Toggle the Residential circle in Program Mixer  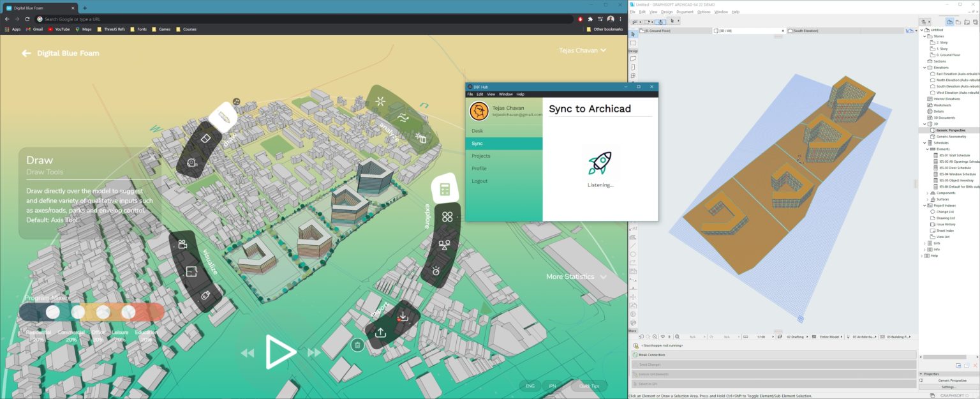pos(53,312)
